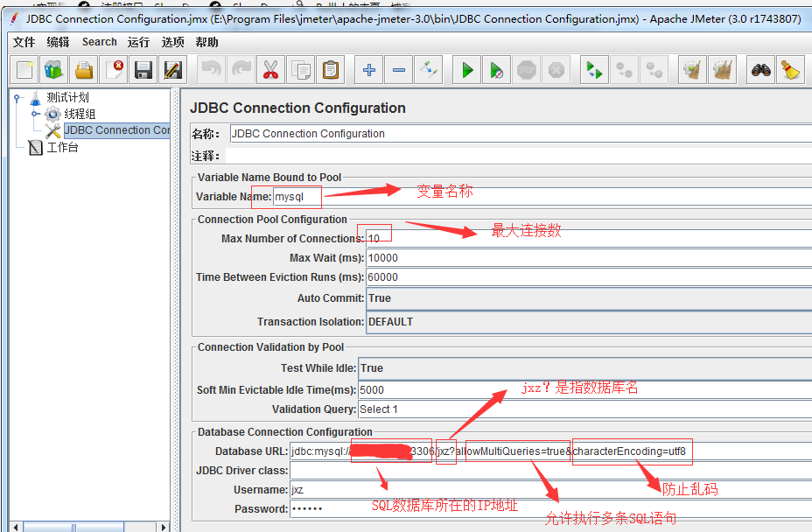This screenshot has height=532, width=812.
Task: Click the Shutdown test X icon
Action: [556, 70]
